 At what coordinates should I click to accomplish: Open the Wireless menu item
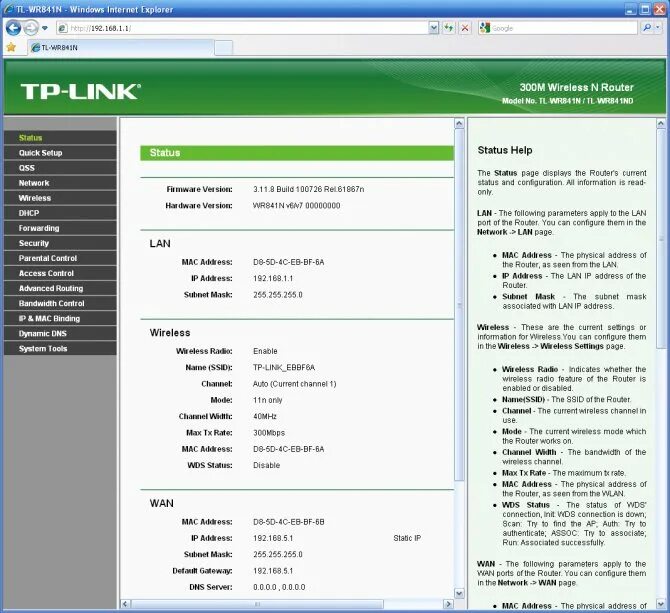[60, 198]
